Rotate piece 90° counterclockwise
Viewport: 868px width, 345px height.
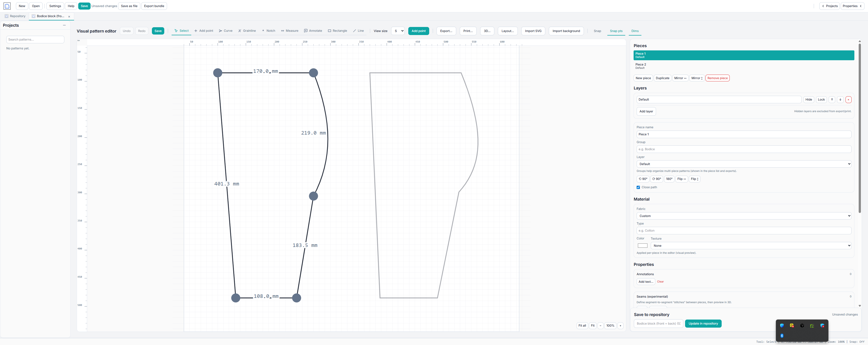coord(643,179)
